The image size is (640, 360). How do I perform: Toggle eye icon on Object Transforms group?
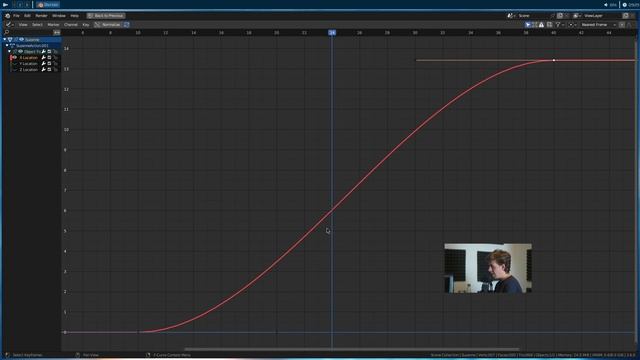(20, 51)
